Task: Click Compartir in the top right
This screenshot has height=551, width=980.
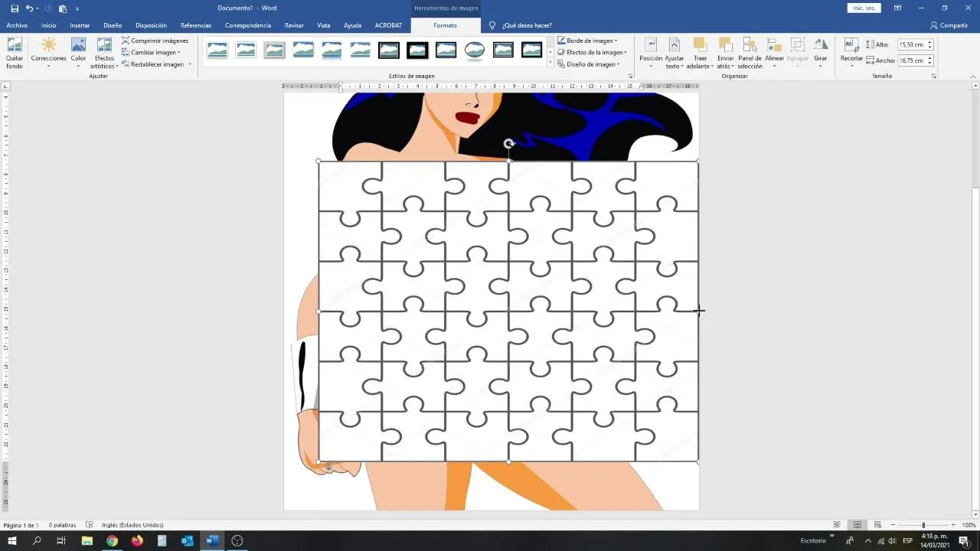Action: coord(949,24)
